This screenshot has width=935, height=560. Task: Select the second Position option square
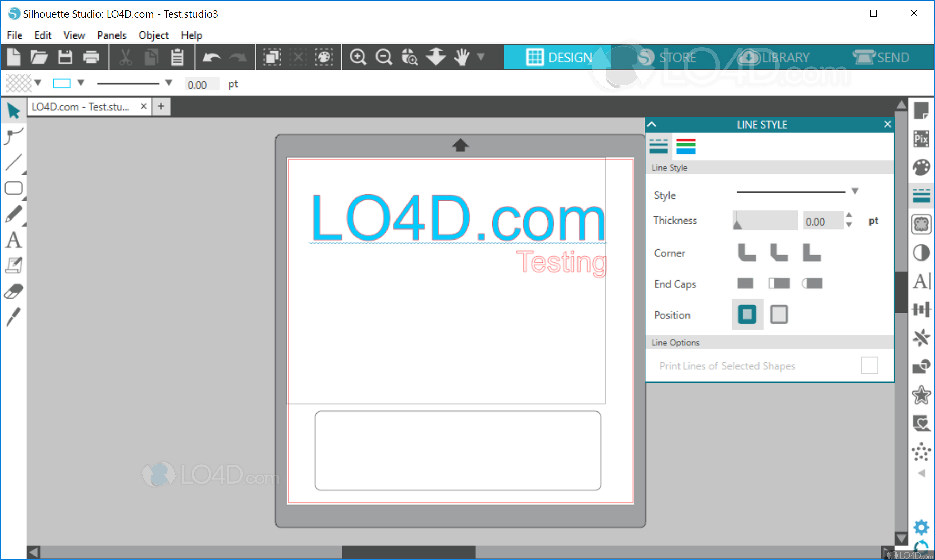tap(779, 315)
